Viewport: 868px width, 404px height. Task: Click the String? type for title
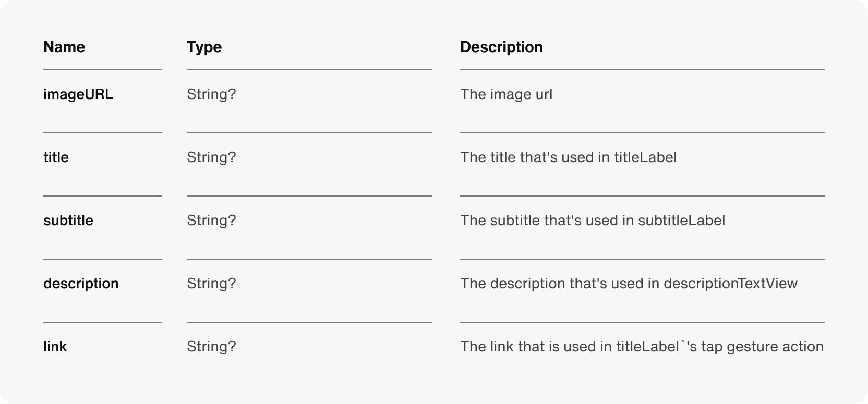211,157
